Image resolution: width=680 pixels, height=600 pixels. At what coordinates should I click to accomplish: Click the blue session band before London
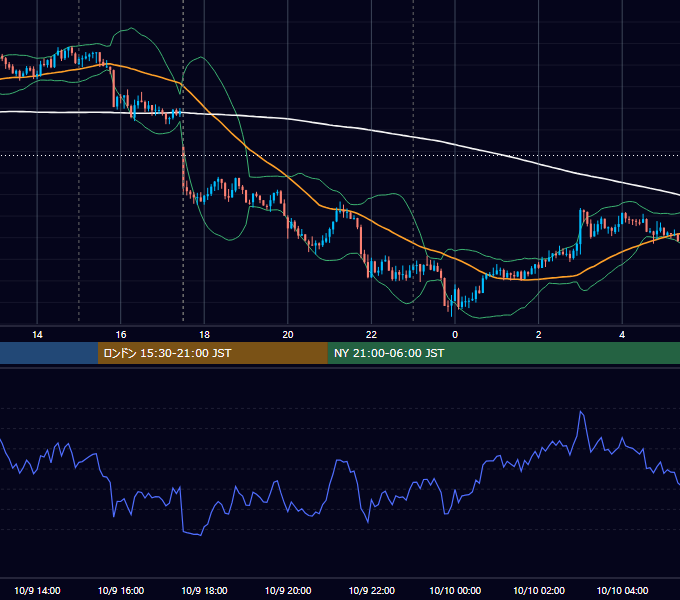(x=49, y=353)
